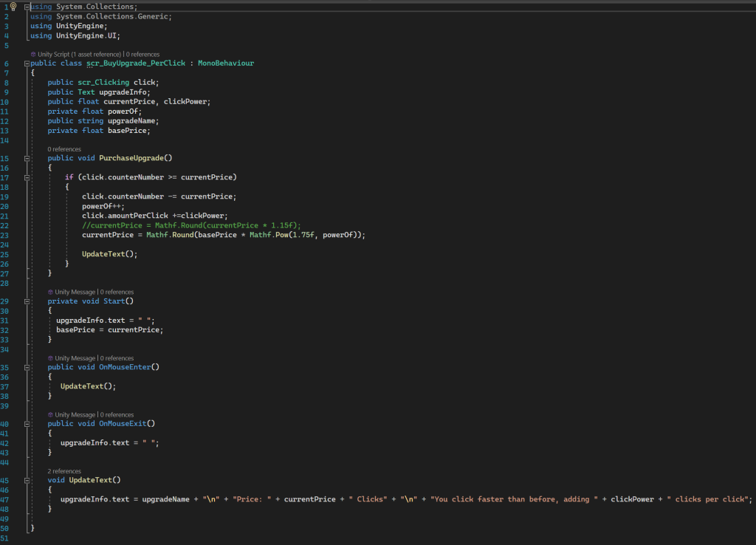Click the 'Unity Message' label above Start()
The height and width of the screenshot is (545, 756).
tap(75, 292)
